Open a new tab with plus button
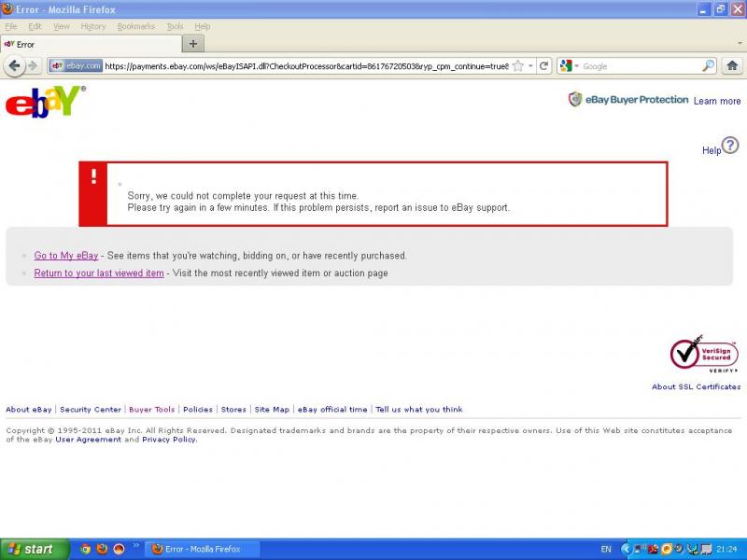The height and width of the screenshot is (560, 747). 193,44
